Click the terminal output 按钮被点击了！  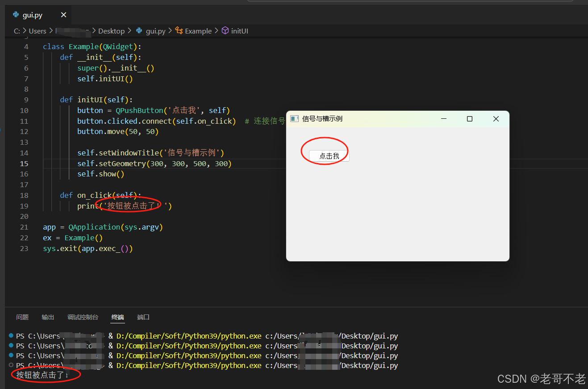(43, 375)
